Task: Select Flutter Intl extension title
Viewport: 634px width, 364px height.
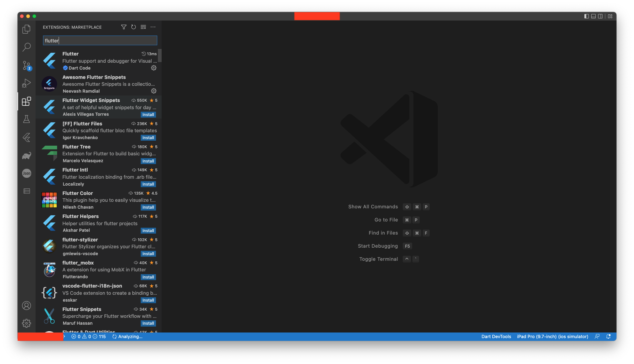Action: pos(75,170)
